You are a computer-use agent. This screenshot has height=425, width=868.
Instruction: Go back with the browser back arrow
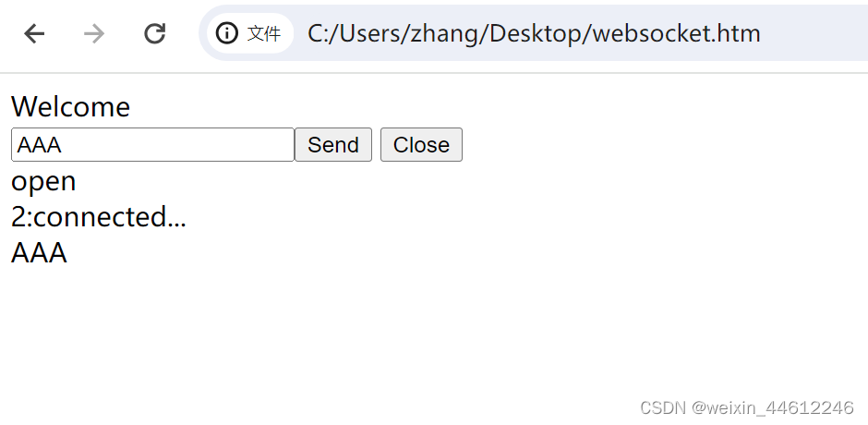click(34, 34)
